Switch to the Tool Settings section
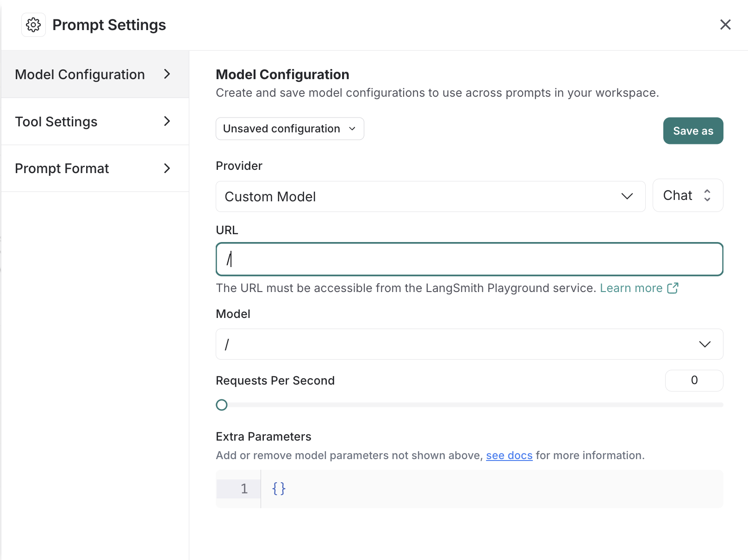The width and height of the screenshot is (748, 560). coord(56,122)
